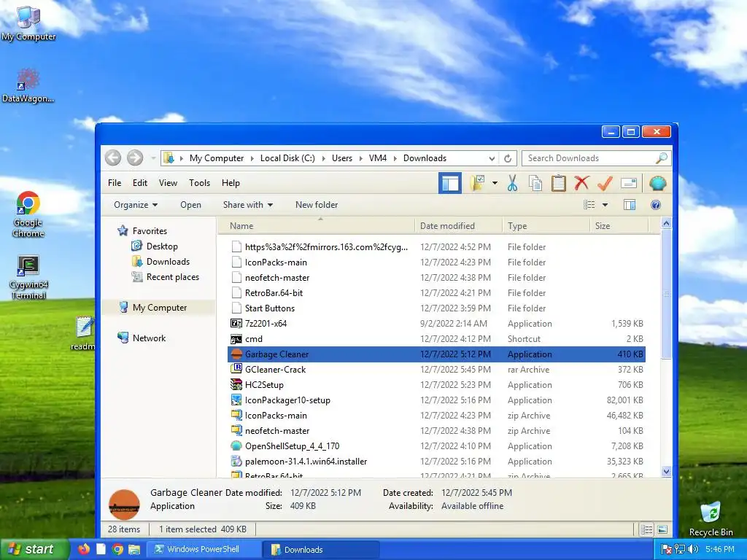Open the Edit menu
The width and height of the screenshot is (747, 560).
[x=140, y=183]
